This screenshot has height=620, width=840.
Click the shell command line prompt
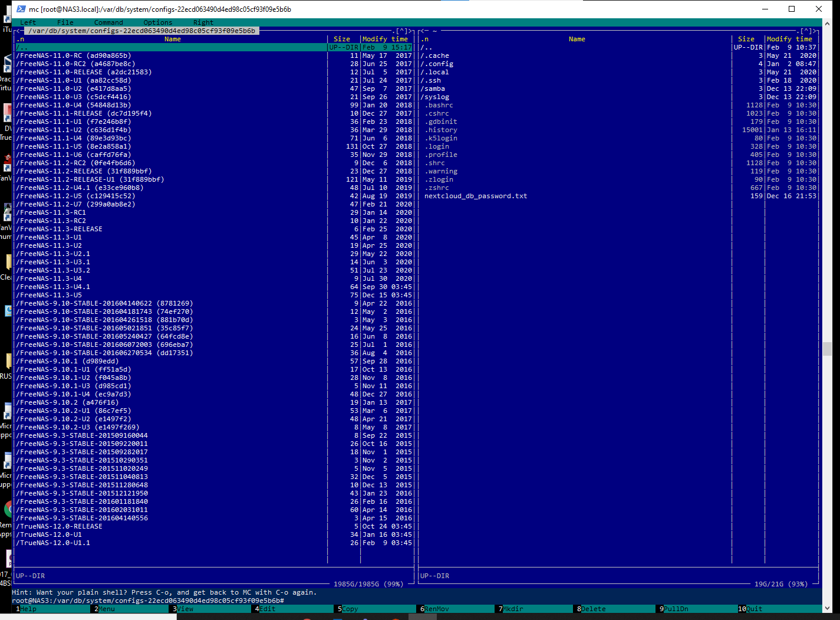[x=148, y=601]
